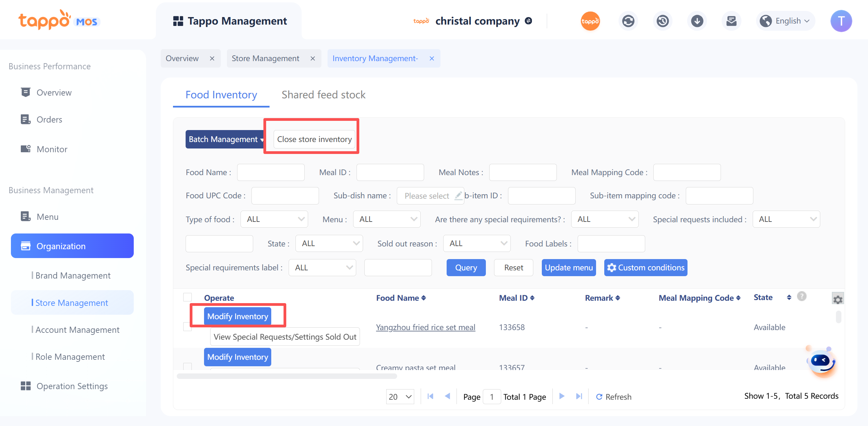Open the Type of food dropdown
Screen dimensions: 868x426
pyautogui.click(x=274, y=219)
